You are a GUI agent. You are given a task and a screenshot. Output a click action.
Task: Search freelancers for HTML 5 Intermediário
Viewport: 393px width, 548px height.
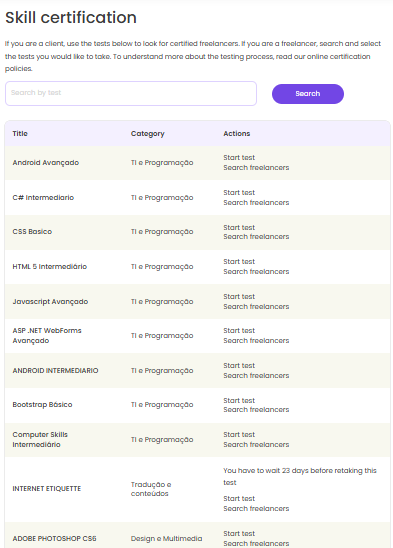pyautogui.click(x=256, y=272)
